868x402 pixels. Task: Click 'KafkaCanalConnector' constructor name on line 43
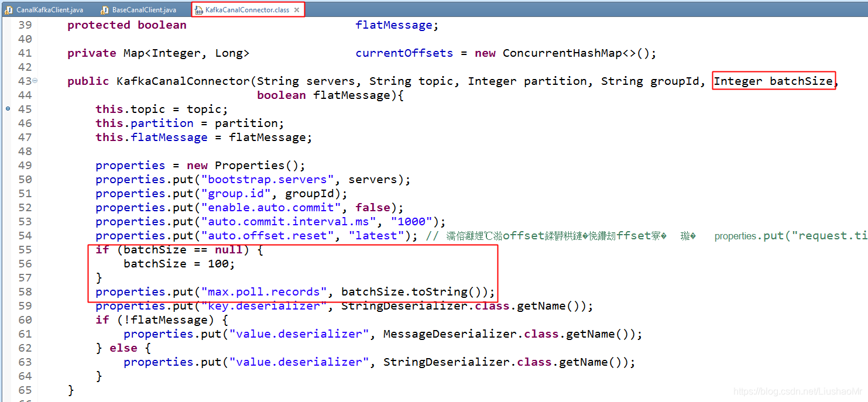(183, 81)
